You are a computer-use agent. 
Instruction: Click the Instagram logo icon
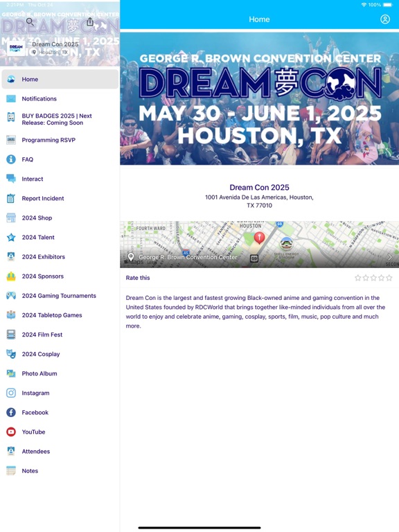pyautogui.click(x=11, y=393)
